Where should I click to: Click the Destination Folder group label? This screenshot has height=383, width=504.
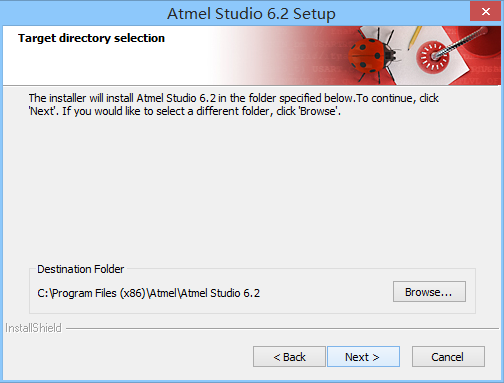[x=80, y=269]
